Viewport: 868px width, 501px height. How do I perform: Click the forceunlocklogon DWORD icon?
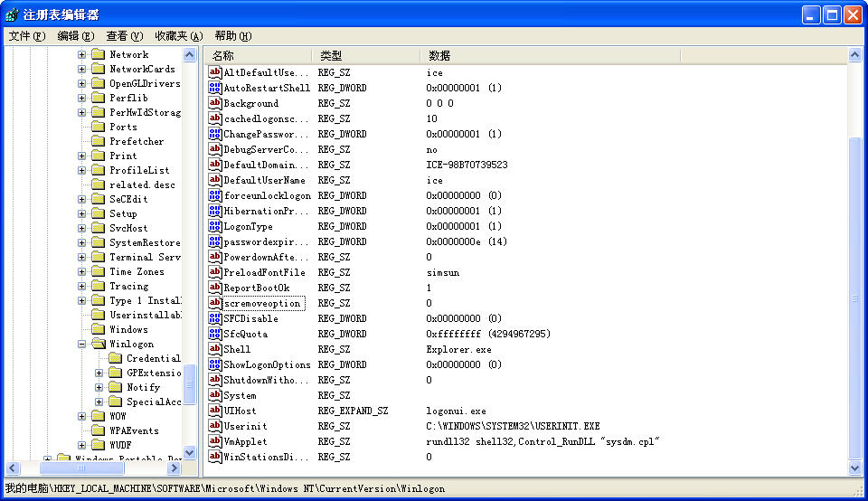pyautogui.click(x=215, y=195)
